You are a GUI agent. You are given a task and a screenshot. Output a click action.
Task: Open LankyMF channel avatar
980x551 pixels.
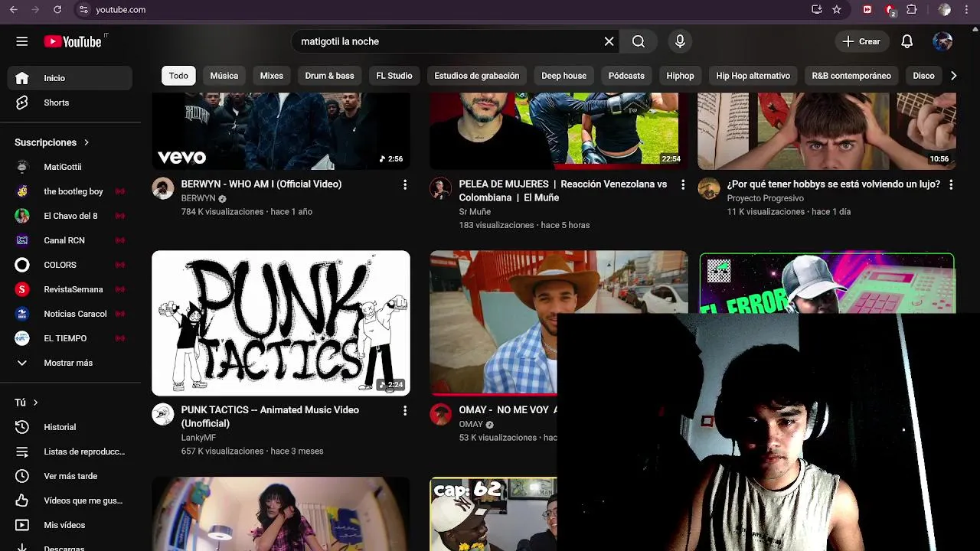(162, 414)
